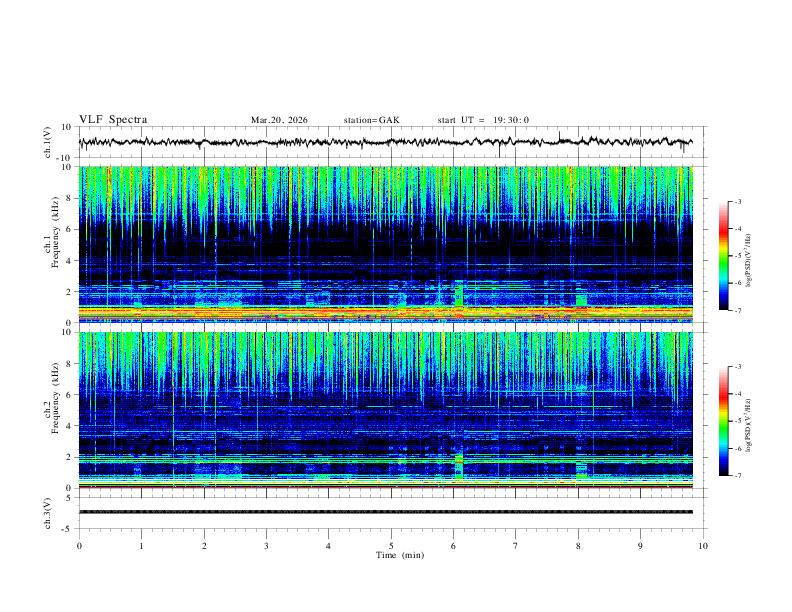Select the date text "Mar.20, 2026"

279,120
